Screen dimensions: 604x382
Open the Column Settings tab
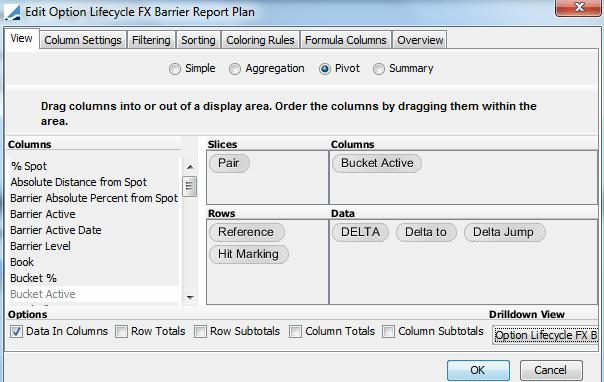[x=83, y=40]
